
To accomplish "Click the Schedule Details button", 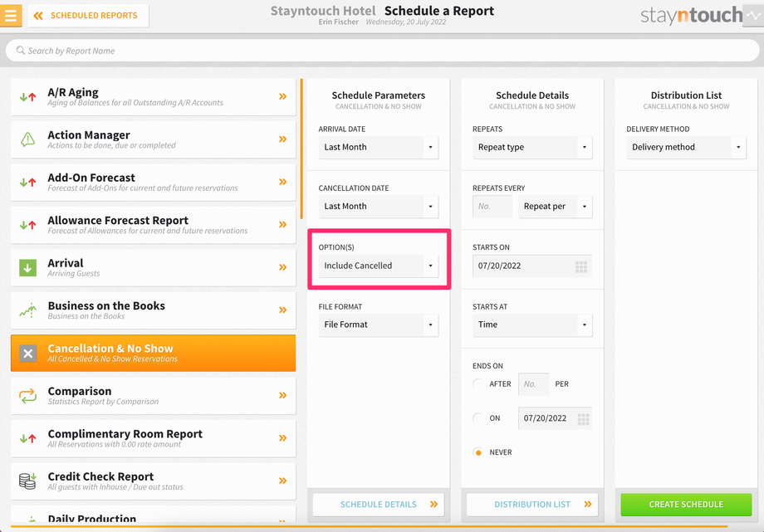I will tap(379, 505).
